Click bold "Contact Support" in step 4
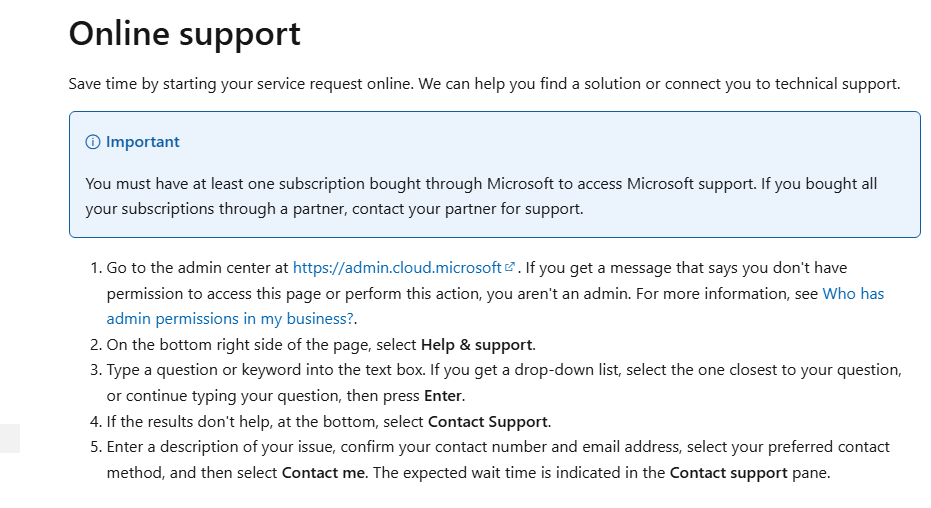 tap(489, 421)
